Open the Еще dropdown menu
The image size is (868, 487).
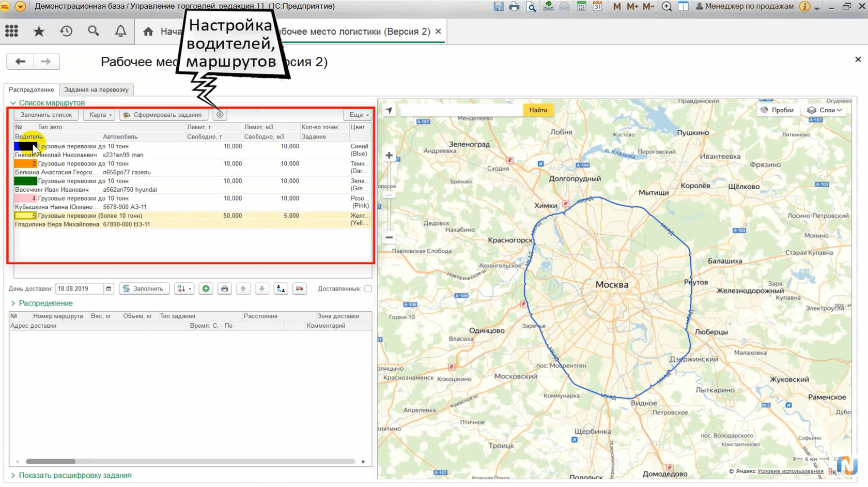tap(359, 115)
